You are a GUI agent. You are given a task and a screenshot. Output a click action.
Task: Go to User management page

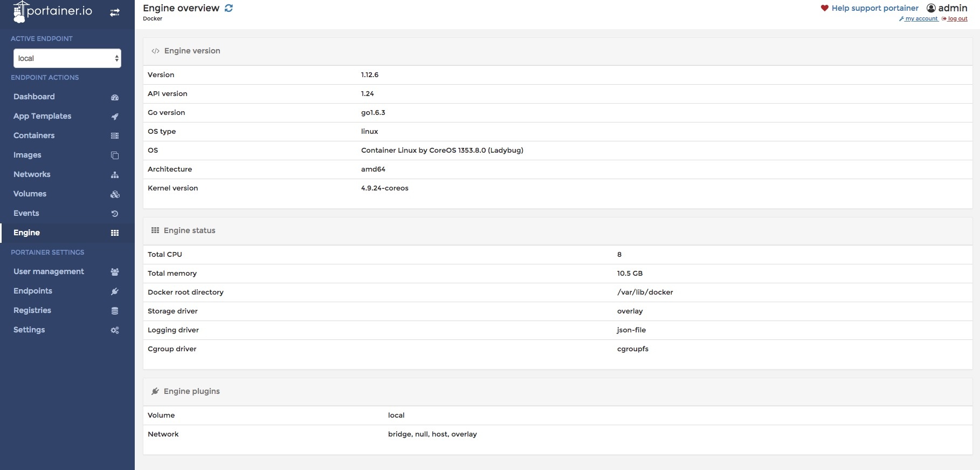(x=49, y=271)
